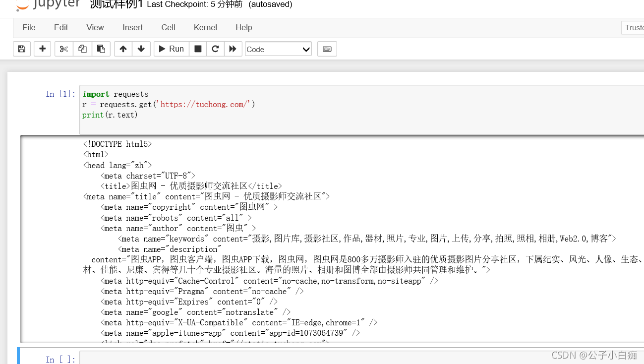Click the meta name="keywords" line

(367, 239)
